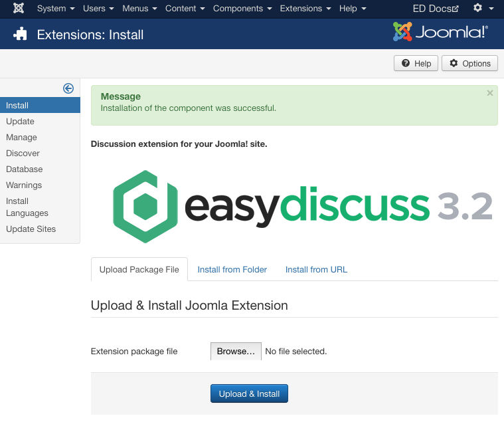Click the EasyDiscuss hexagon logo
Screen dimensions: 504x426
point(145,207)
